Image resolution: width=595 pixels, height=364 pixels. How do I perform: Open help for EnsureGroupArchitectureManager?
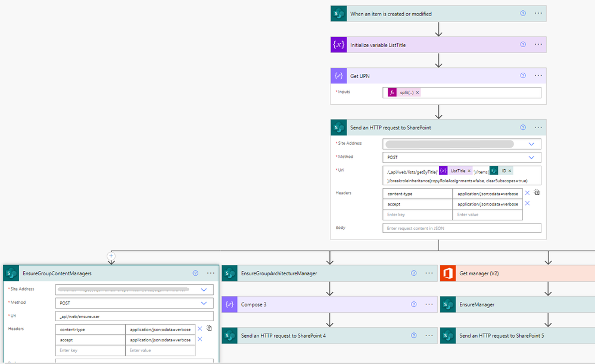413,273
